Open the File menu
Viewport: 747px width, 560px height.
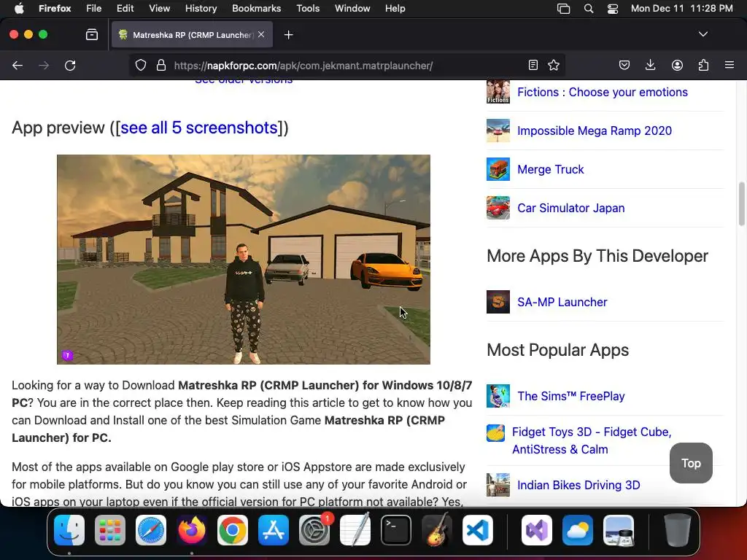click(x=93, y=9)
